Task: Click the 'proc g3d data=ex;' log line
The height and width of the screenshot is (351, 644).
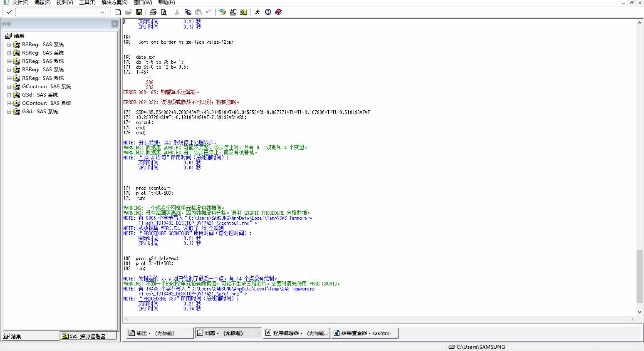Action: (x=157, y=259)
